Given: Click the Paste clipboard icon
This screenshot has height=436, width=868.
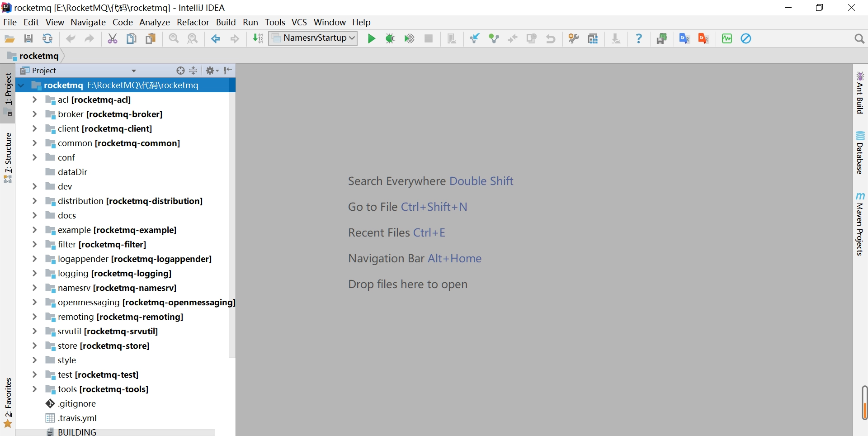Looking at the screenshot, I should point(151,39).
